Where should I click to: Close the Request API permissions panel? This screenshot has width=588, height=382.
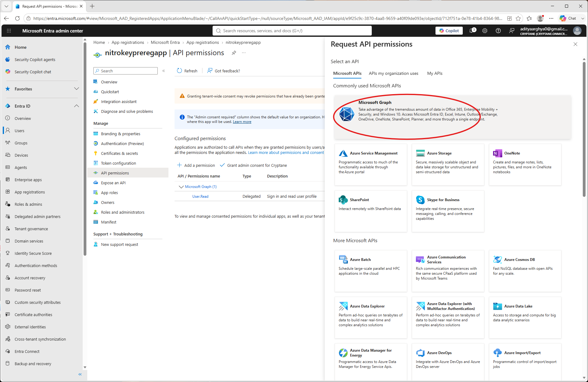click(575, 44)
